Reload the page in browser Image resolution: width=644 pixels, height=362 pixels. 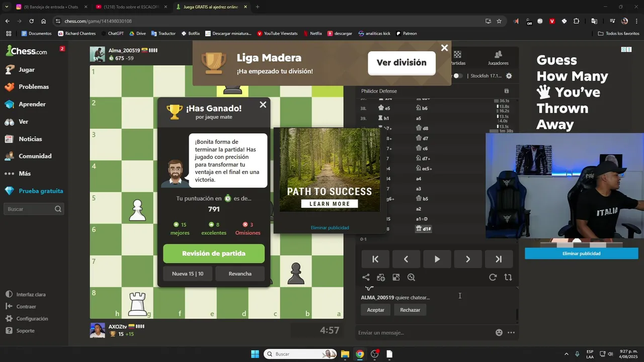tap(31, 21)
